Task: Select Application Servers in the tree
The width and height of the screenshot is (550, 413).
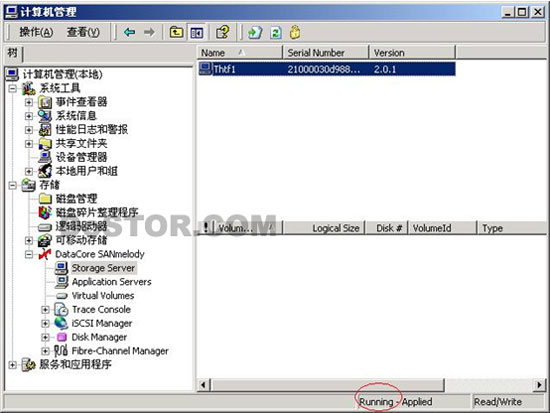Action: click(x=112, y=282)
